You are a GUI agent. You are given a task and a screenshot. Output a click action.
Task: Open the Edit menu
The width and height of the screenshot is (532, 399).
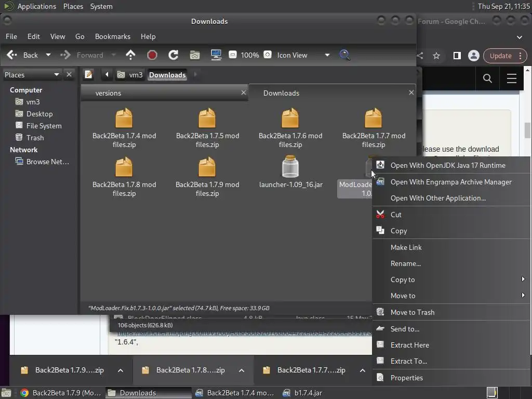[x=34, y=36]
